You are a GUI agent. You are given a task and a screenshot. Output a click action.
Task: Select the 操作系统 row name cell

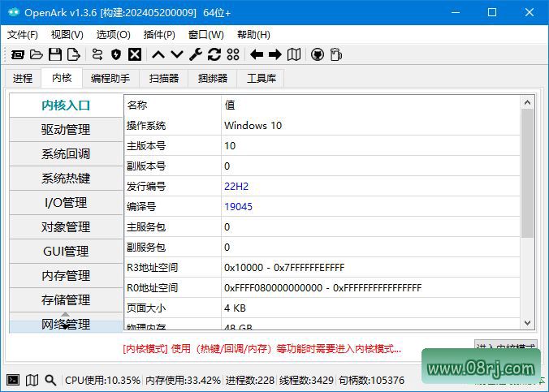point(173,125)
